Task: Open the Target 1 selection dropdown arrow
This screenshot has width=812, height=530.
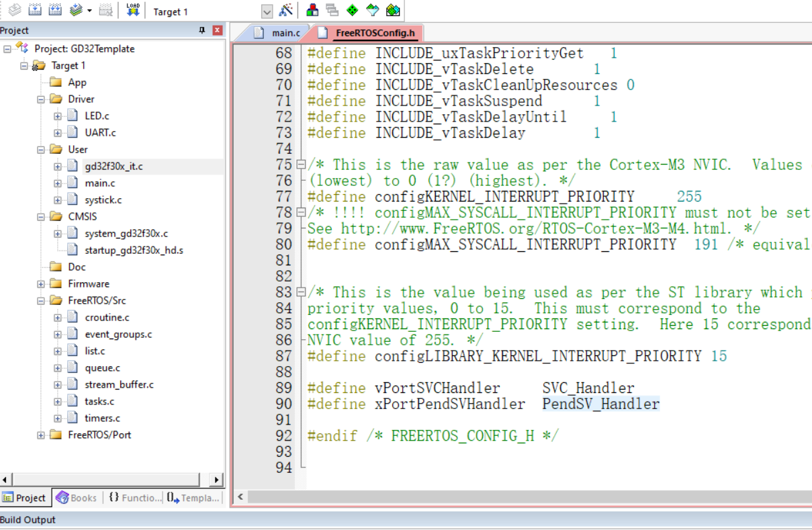Action: 267,11
